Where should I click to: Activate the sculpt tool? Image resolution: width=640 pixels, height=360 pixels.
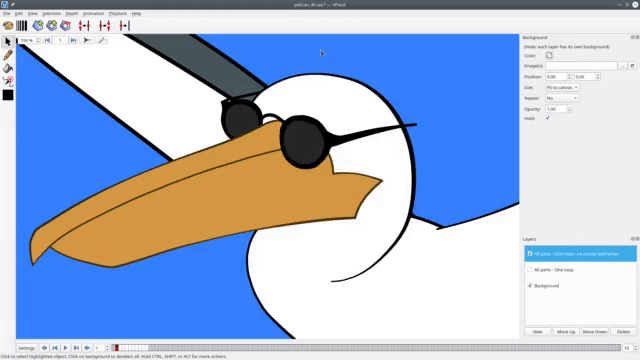coord(8,81)
